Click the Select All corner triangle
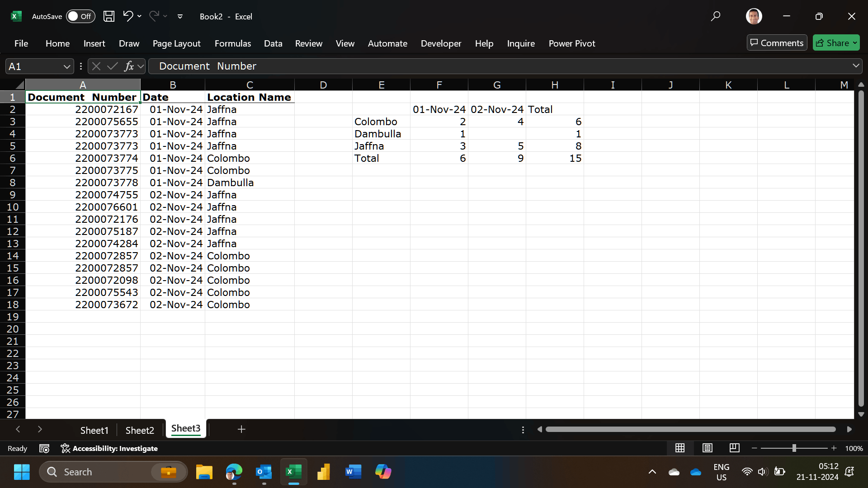The image size is (868, 488). click(x=19, y=85)
